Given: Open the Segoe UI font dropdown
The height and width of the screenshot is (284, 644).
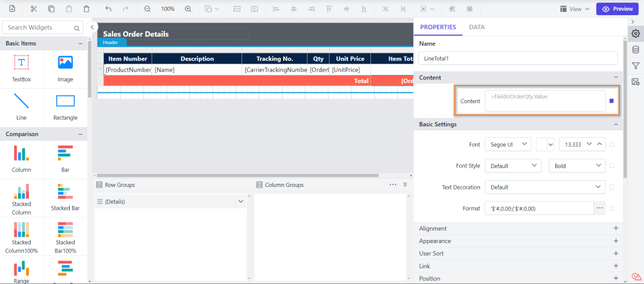Looking at the screenshot, I should coord(508,144).
